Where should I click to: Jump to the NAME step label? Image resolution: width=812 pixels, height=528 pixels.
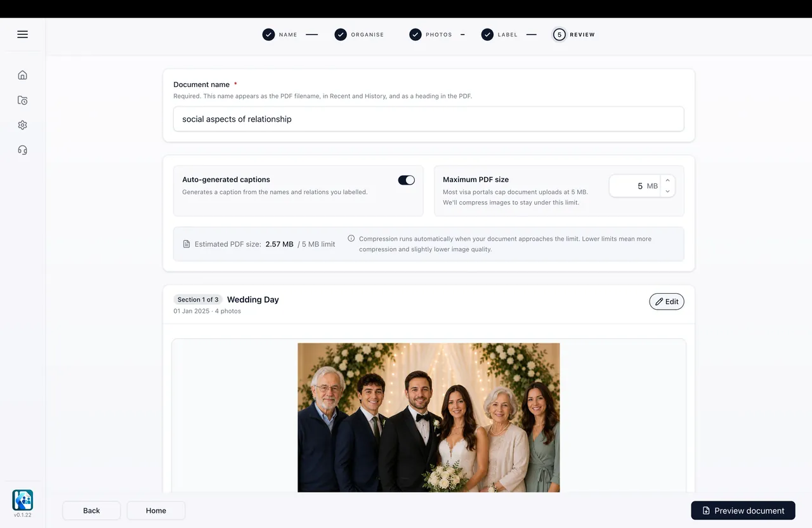[x=288, y=35]
